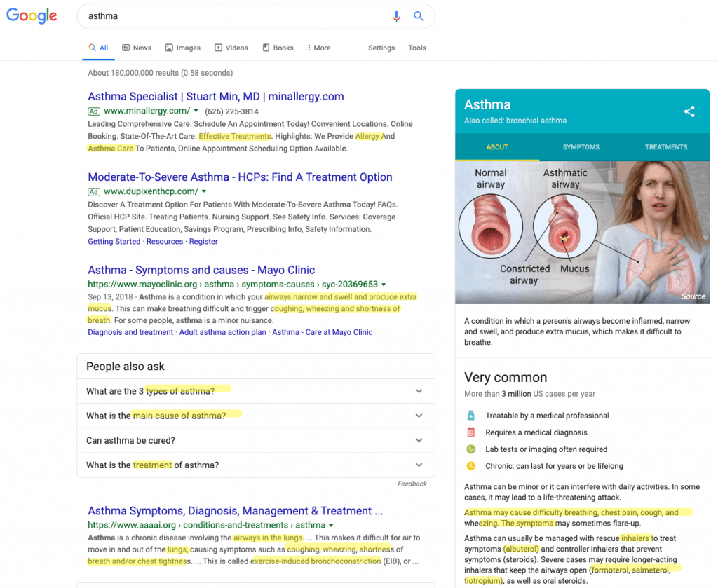Follow the Getting Started sitelink
Screen dimensions: 718x588
114,242
